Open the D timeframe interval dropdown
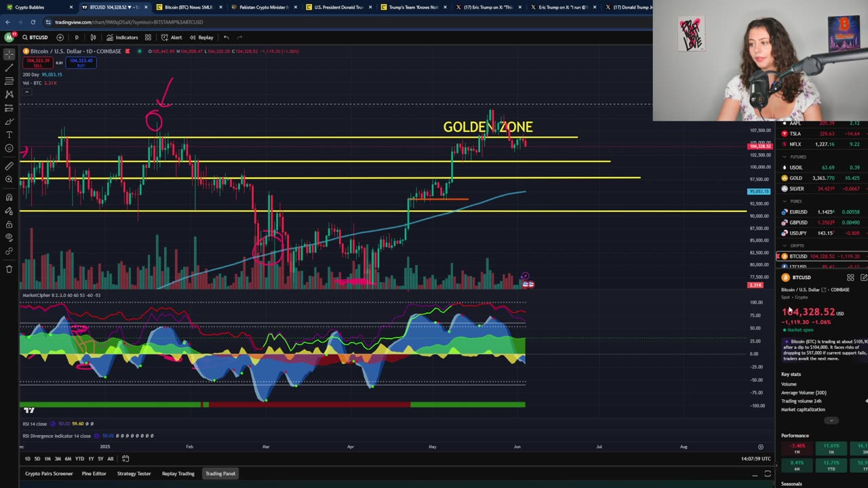The image size is (868, 488). [77, 37]
